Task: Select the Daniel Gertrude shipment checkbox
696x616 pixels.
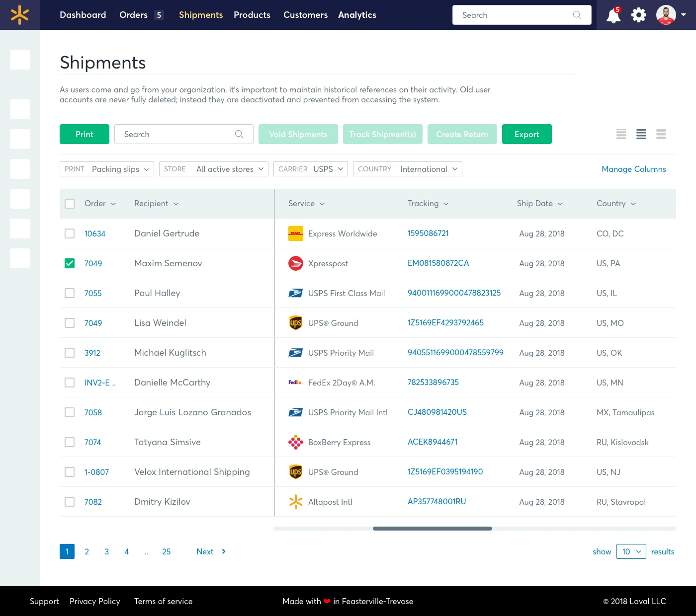Action: pos(70,233)
